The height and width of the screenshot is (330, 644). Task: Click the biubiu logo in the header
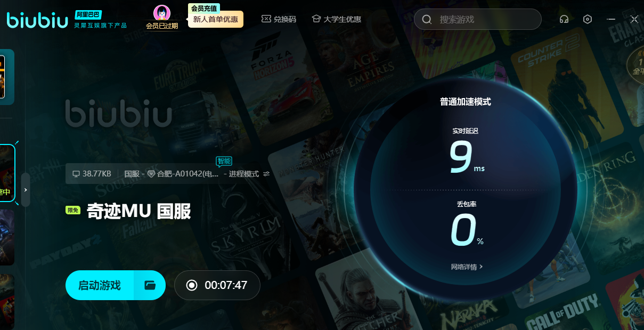click(x=37, y=19)
